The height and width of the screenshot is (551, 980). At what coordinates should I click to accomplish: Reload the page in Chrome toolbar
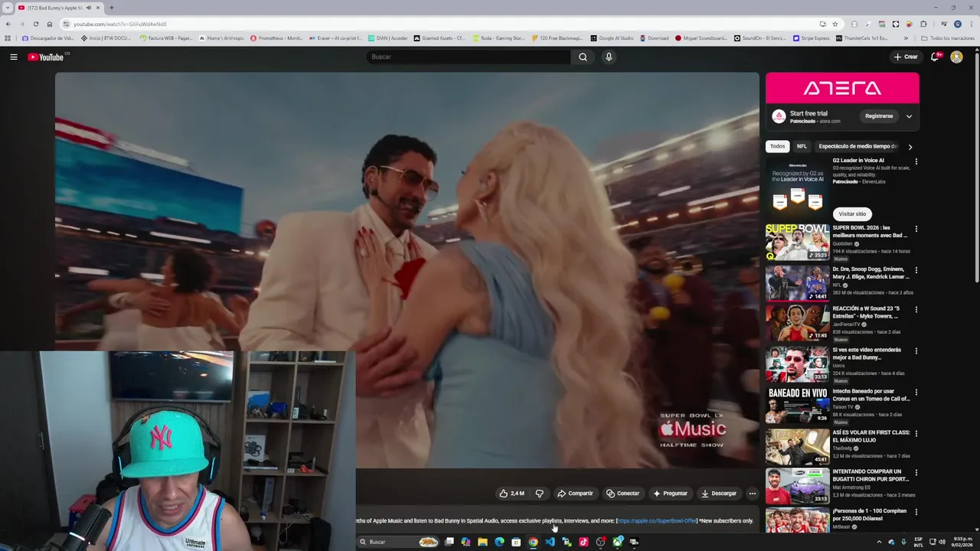[x=35, y=24]
